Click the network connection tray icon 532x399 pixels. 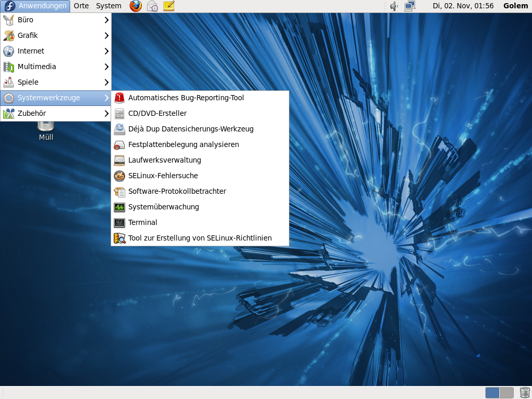[x=410, y=6]
